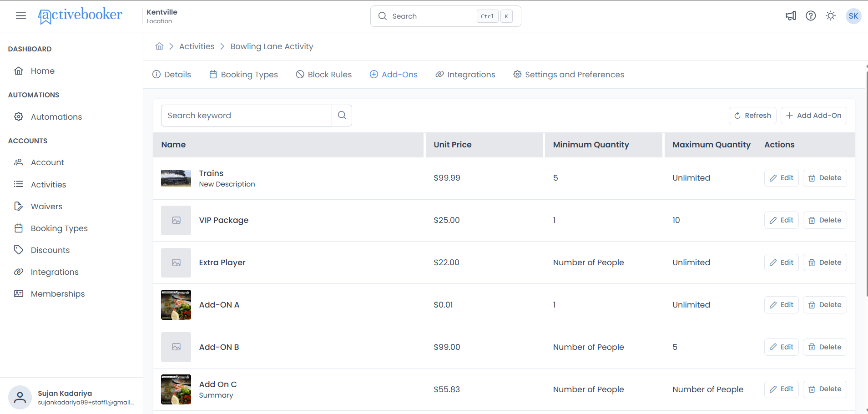Click the Add On C food thumbnail
868x414 pixels.
[x=176, y=389]
